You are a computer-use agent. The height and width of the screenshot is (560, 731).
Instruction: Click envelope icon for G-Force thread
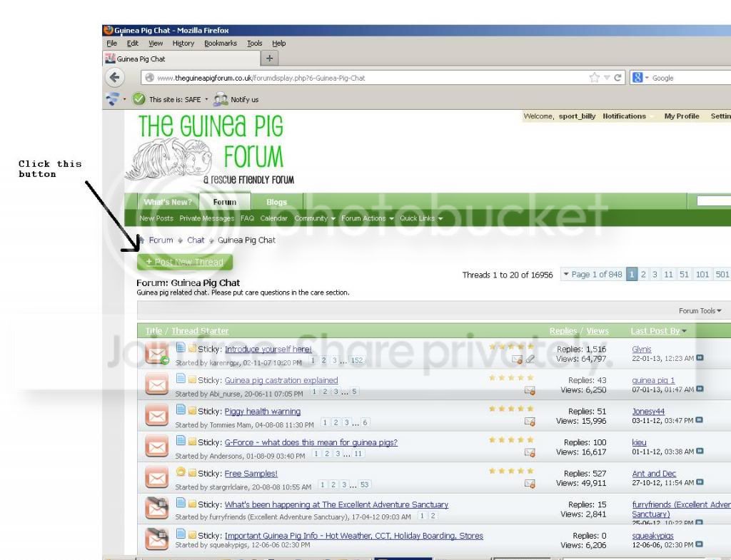tap(157, 447)
